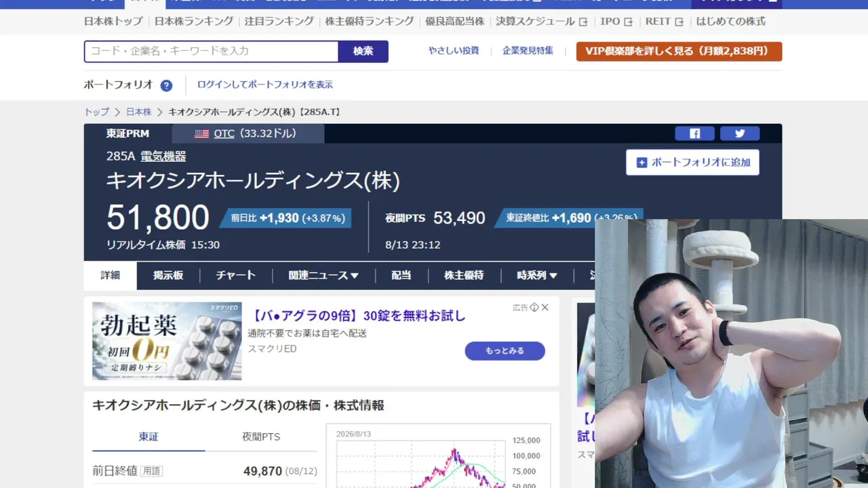Select the 東証PRM market tab

[127, 134]
